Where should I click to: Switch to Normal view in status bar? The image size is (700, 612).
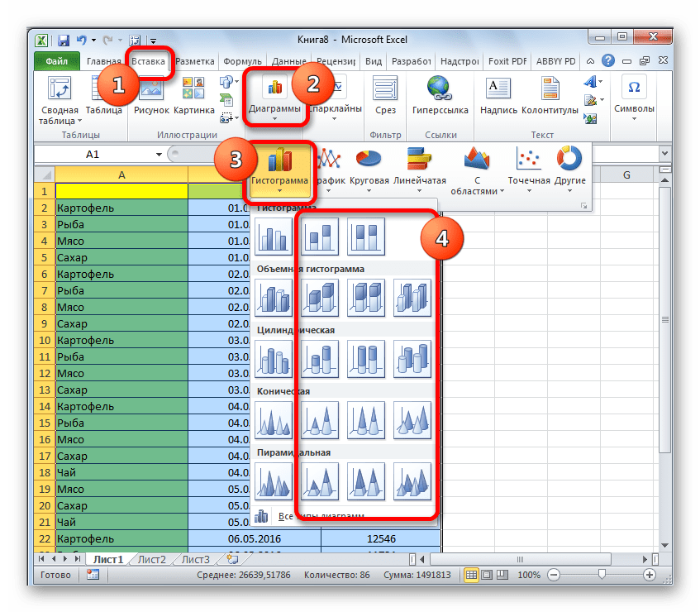click(x=472, y=575)
